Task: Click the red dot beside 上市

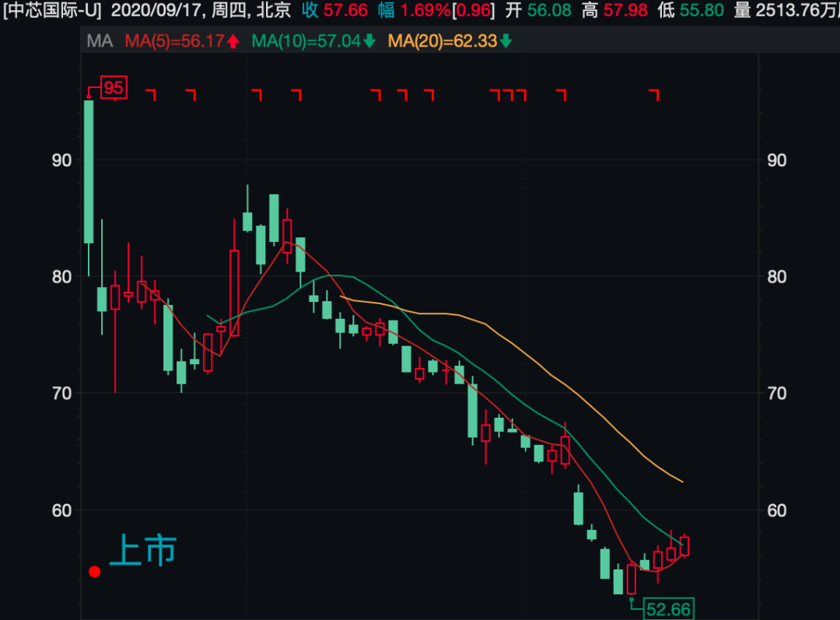Action: click(95, 572)
